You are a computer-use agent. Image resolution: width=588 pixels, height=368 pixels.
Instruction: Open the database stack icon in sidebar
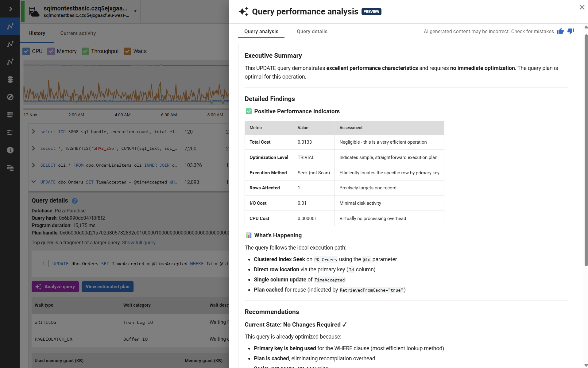10,79
